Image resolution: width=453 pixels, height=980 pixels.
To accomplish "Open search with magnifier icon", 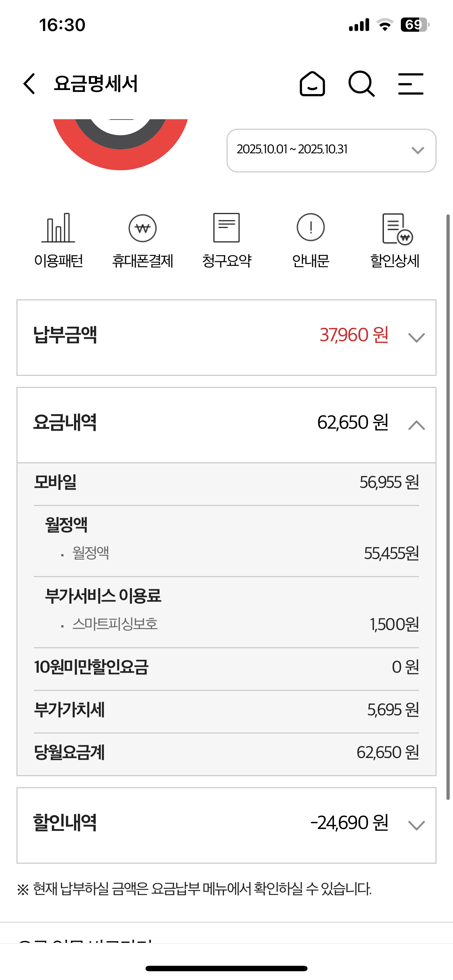I will [x=361, y=84].
